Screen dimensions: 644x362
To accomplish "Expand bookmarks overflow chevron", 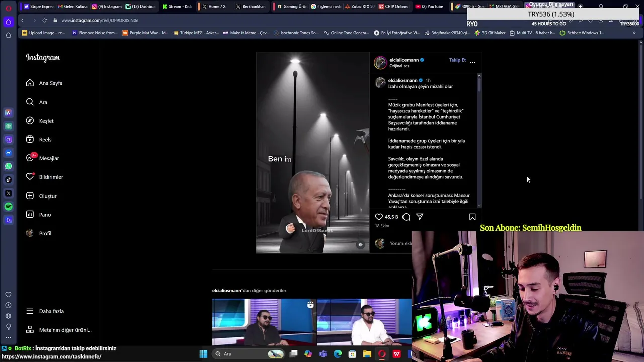I will pos(634,33).
